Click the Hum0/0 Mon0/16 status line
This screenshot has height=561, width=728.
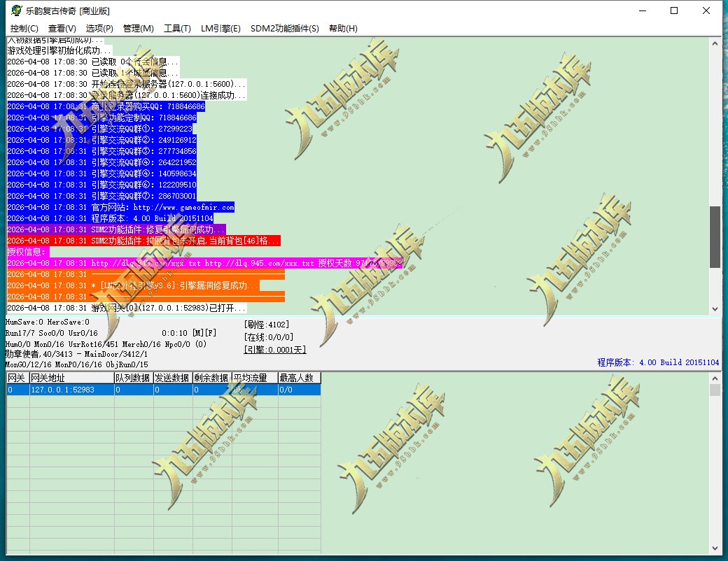click(106, 344)
